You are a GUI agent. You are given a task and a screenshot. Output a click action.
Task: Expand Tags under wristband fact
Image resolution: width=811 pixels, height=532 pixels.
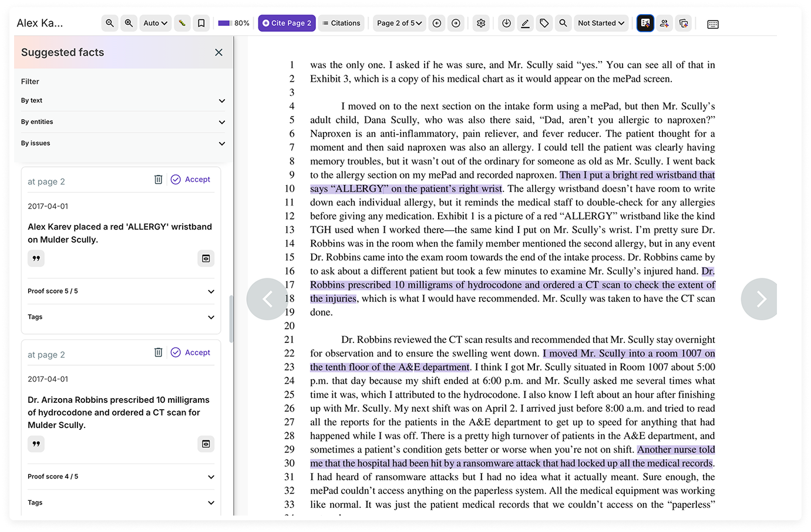point(121,317)
